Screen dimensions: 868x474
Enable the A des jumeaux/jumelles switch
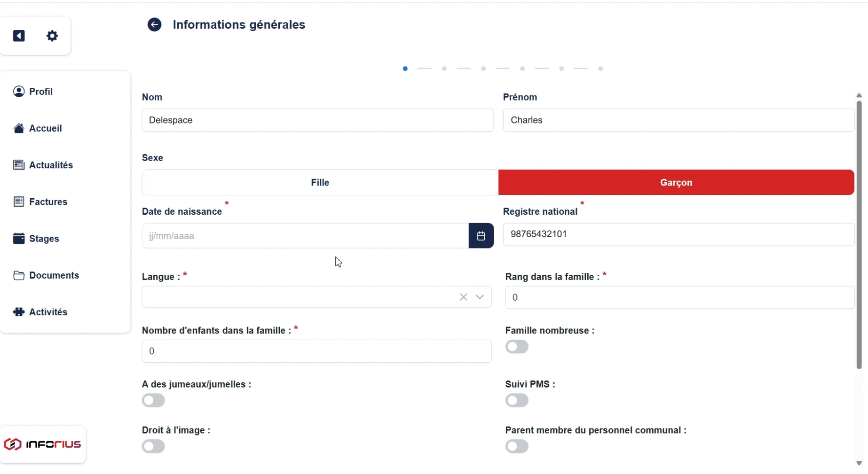coord(153,400)
